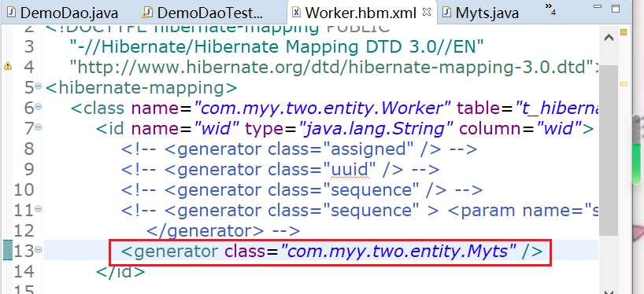Click the blue quick-diff marker beside line 13
The width and height of the screenshot is (644, 294).
8,250
